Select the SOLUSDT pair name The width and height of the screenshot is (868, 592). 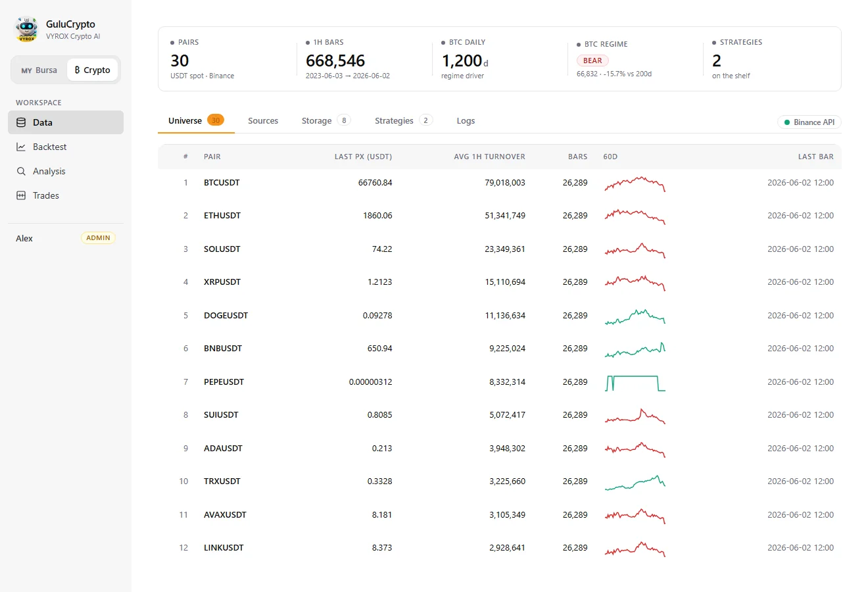click(222, 249)
